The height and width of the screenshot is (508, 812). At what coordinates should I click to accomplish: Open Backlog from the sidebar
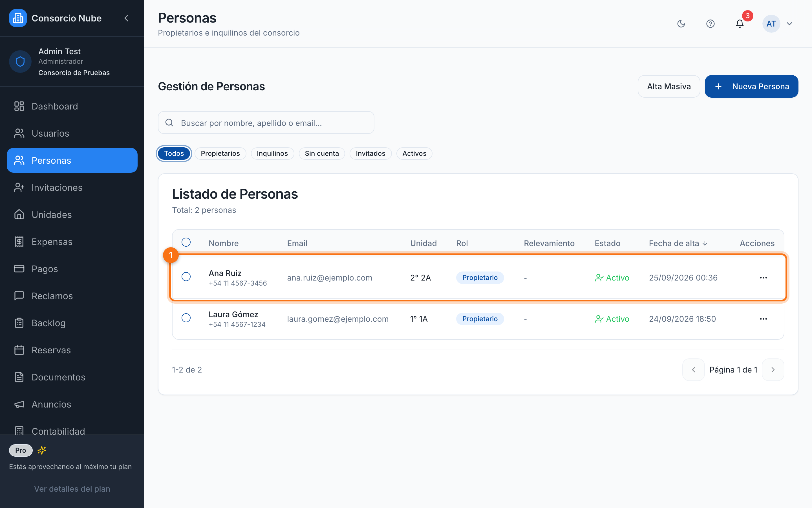(x=72, y=323)
